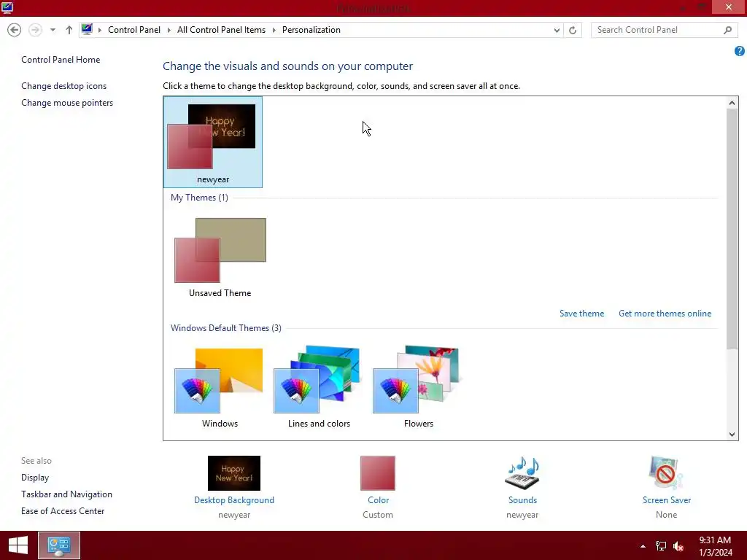Open the address bar history dropdown
Viewport: 747px width, 560px height.
(557, 30)
